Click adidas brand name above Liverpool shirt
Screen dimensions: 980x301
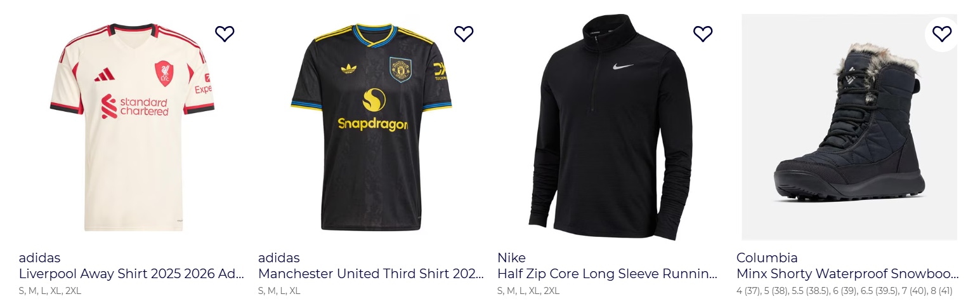[x=39, y=258]
